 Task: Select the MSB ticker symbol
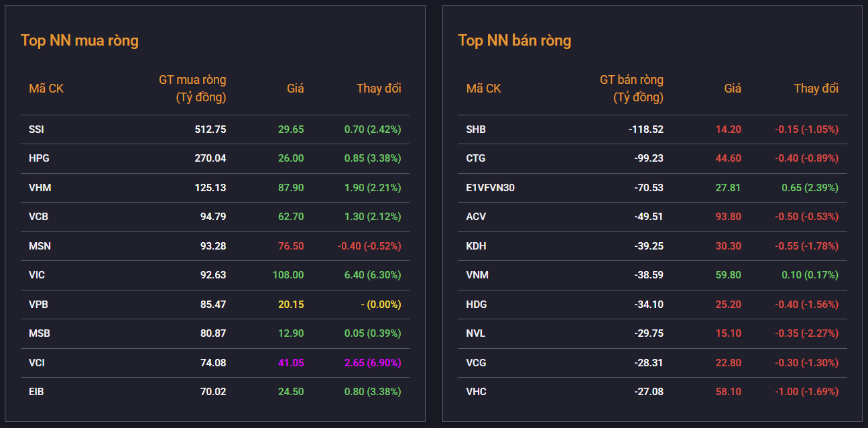point(40,333)
